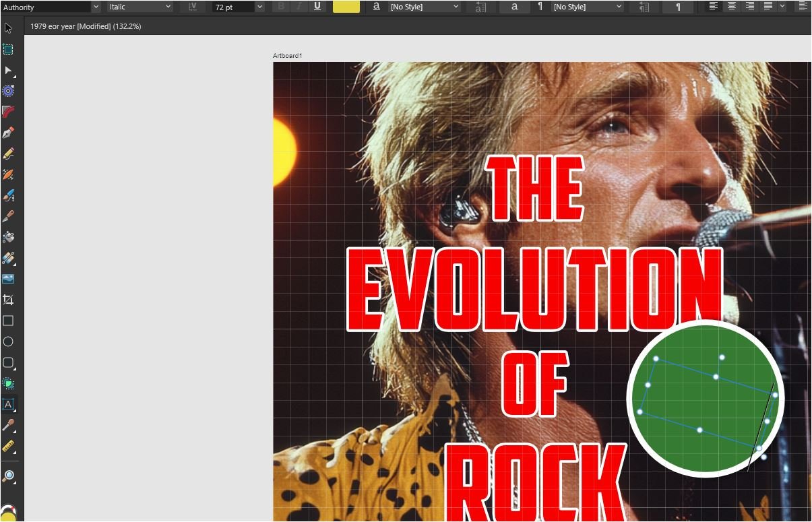Select the Zoom magnifier tool
This screenshot has width=812, height=522.
coord(8,476)
